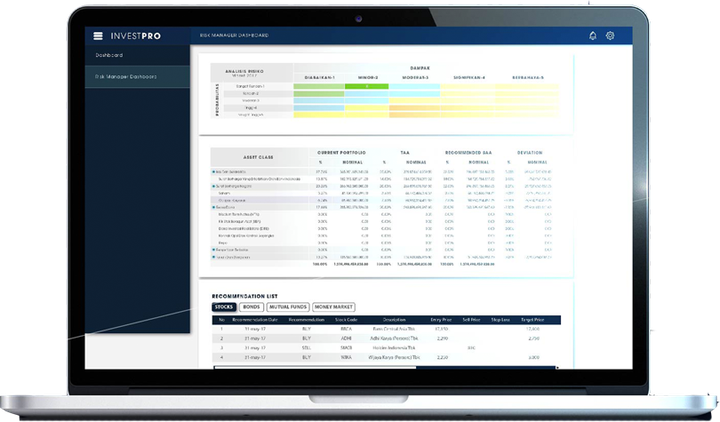
Task: Click the TAA column header
Action: [405, 152]
